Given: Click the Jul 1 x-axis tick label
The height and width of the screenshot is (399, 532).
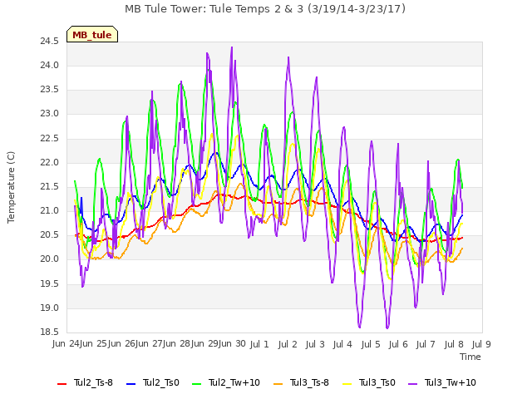Looking at the screenshot, I should tap(259, 344).
